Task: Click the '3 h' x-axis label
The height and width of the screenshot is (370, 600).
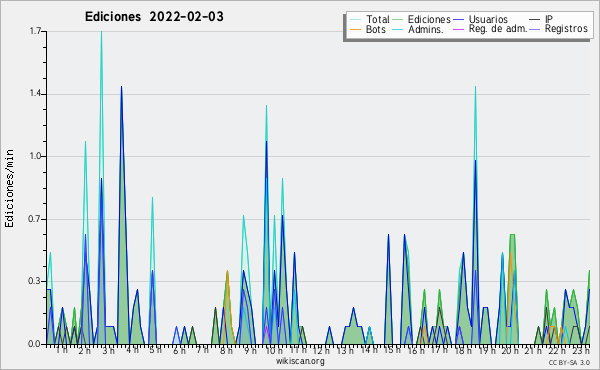Action: [108, 350]
